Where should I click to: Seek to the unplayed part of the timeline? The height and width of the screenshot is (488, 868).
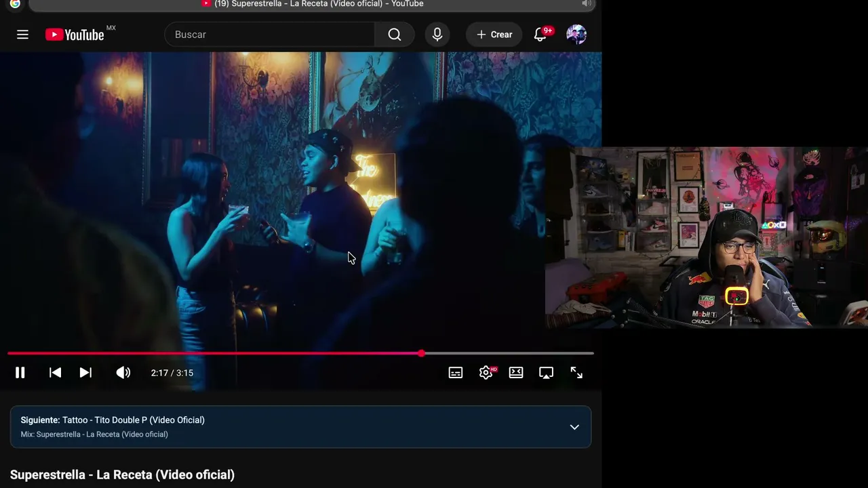pyautogui.click(x=509, y=353)
